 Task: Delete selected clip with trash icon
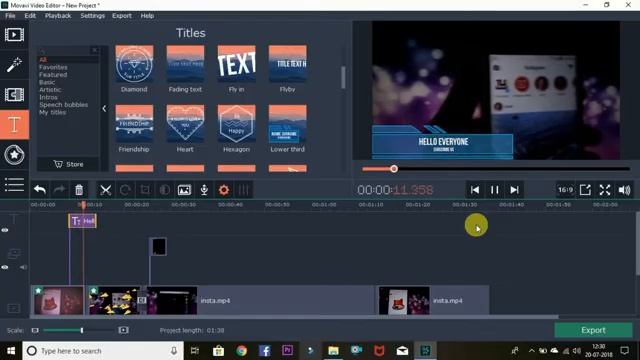click(79, 190)
